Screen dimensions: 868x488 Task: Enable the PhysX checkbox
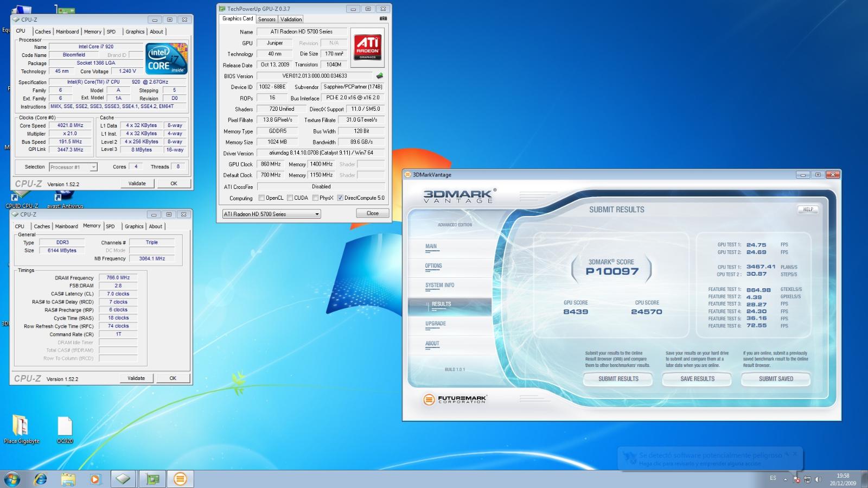coord(315,198)
